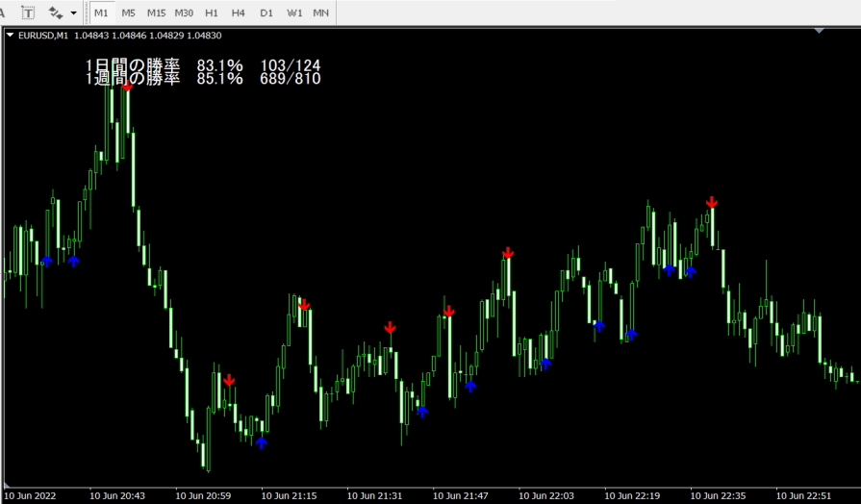Viewport: 861px width, 504px height.
Task: Click the '10 Jun 22:03' time axis label
Action: [x=546, y=495]
